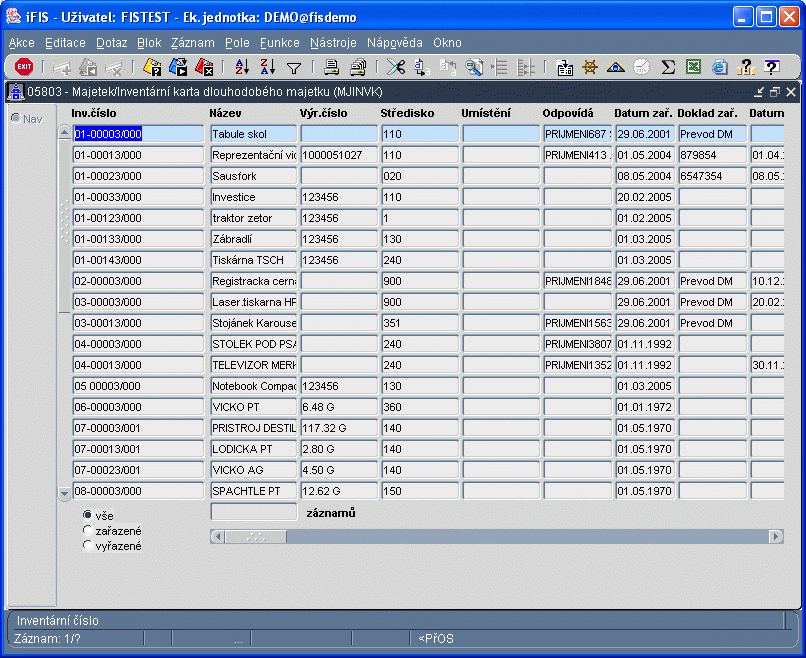The image size is (806, 658).
Task: Click the name field 'SPACHTLE PT'
Action: coord(254,491)
